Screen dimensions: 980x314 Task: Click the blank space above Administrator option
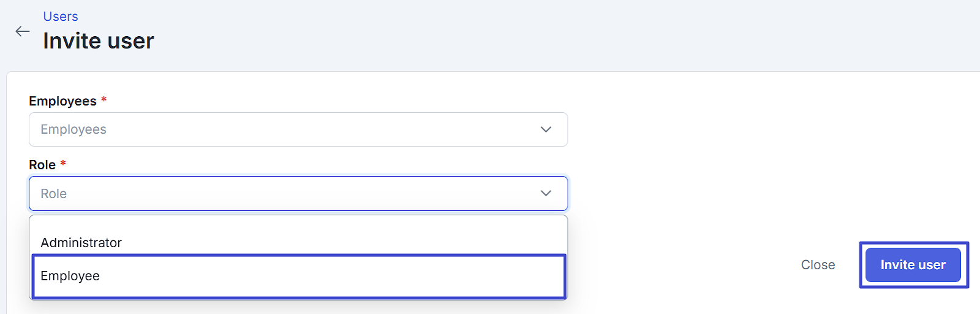298,224
